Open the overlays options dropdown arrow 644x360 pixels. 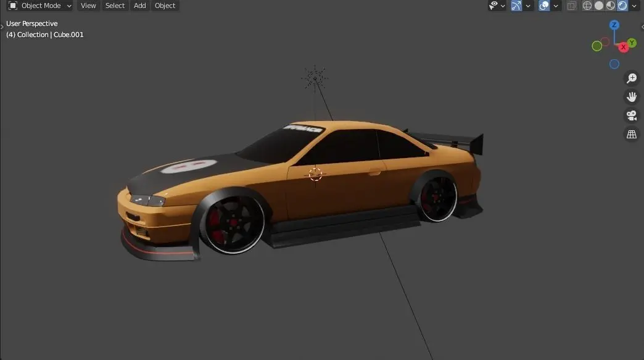(556, 6)
